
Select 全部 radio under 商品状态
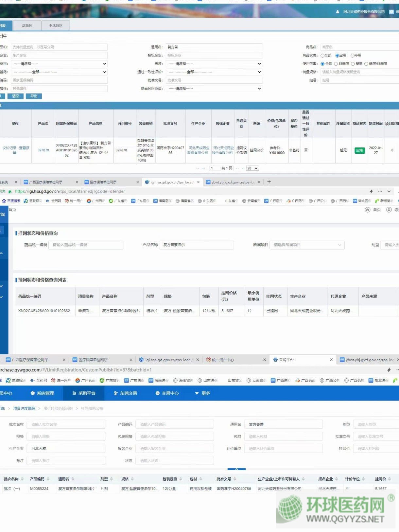point(322,56)
